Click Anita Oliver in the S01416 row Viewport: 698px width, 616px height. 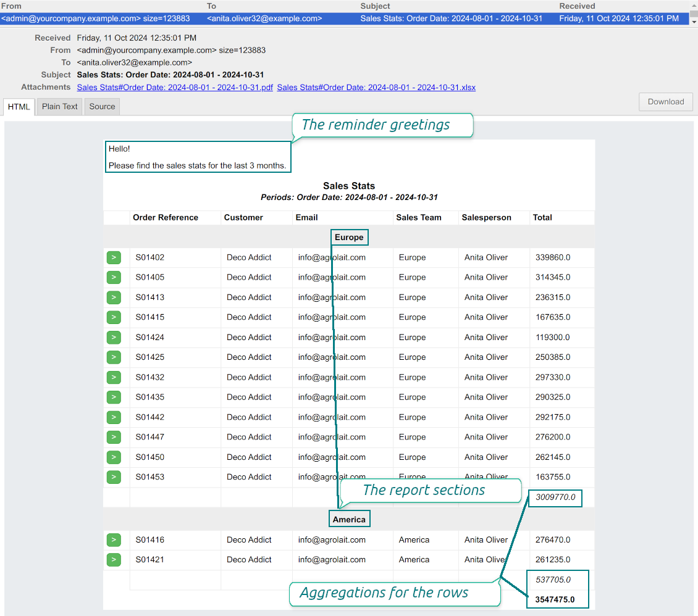click(x=486, y=540)
